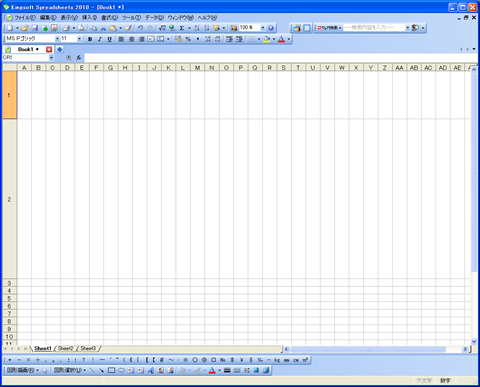Open the fx insert function button
Screen dimensions: 480x387
[79, 58]
